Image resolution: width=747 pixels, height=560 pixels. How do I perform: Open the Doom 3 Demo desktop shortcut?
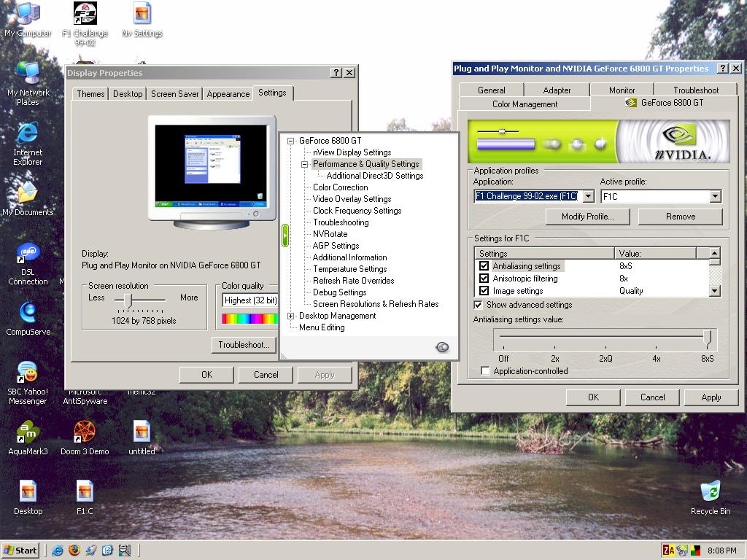85,432
